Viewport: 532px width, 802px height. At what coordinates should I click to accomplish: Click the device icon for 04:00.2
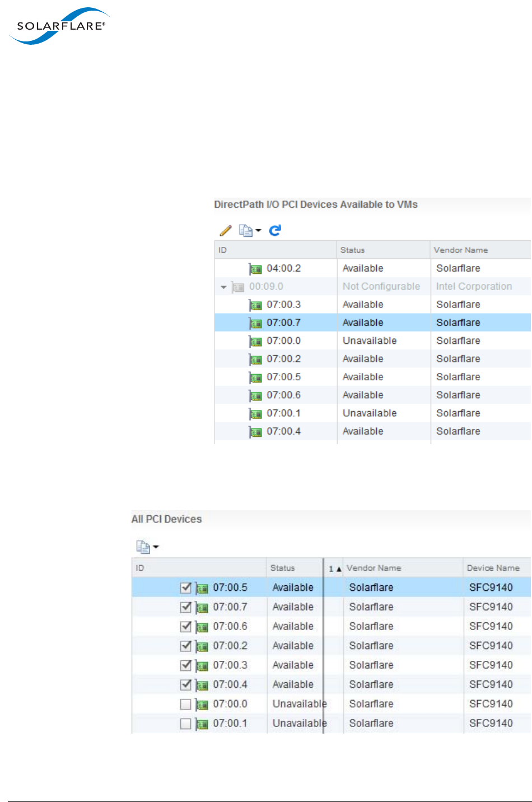pyautogui.click(x=255, y=269)
